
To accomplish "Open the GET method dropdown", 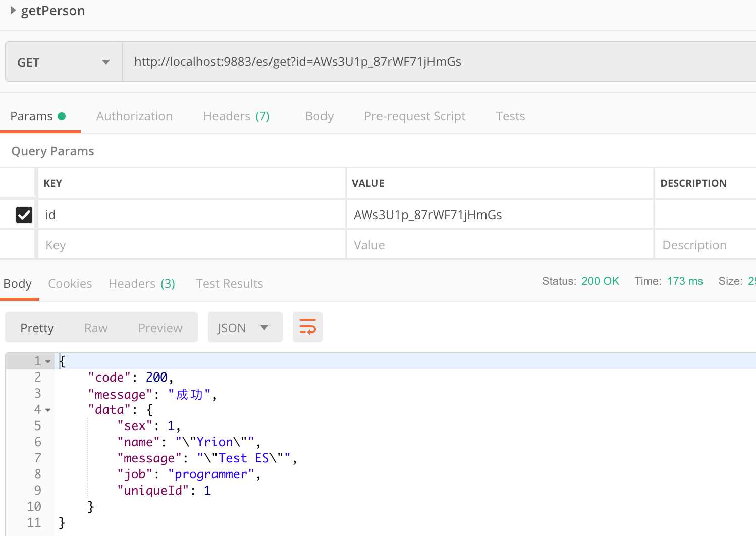I will 64,62.
